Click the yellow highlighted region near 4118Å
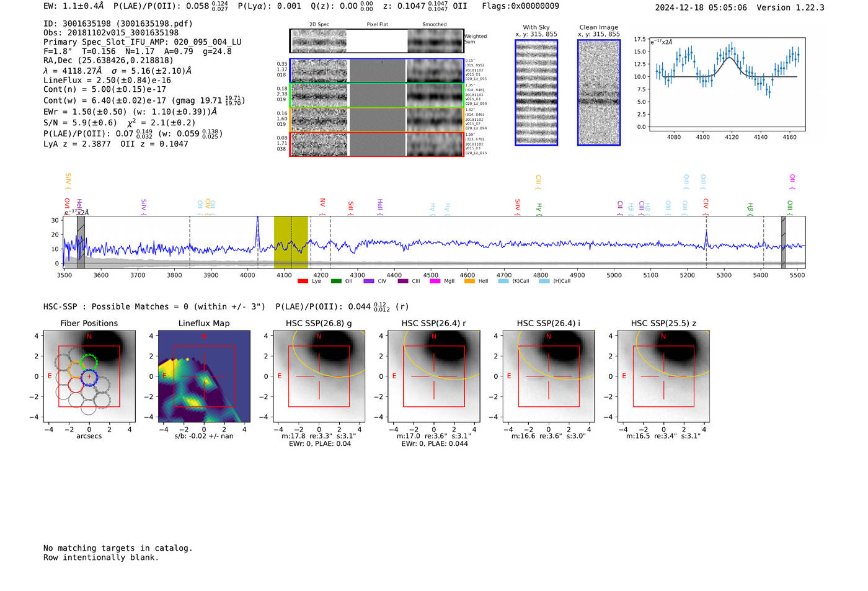 click(291, 242)
